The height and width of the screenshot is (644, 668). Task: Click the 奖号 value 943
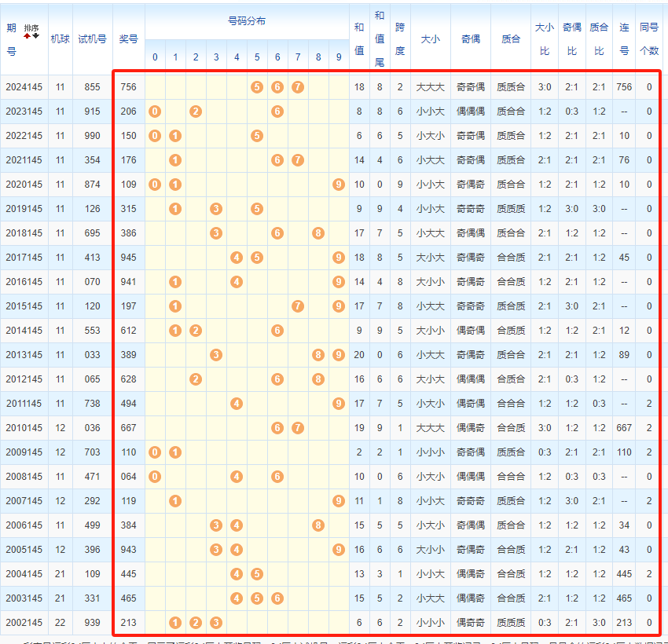(128, 550)
